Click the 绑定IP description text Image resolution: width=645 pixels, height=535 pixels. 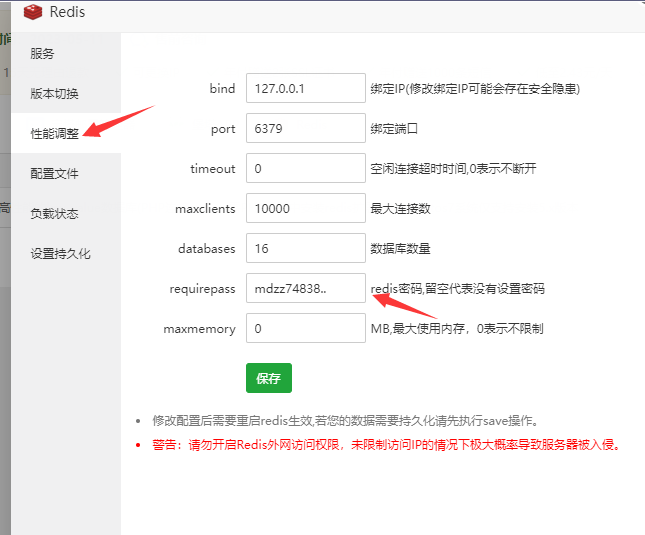click(x=475, y=88)
